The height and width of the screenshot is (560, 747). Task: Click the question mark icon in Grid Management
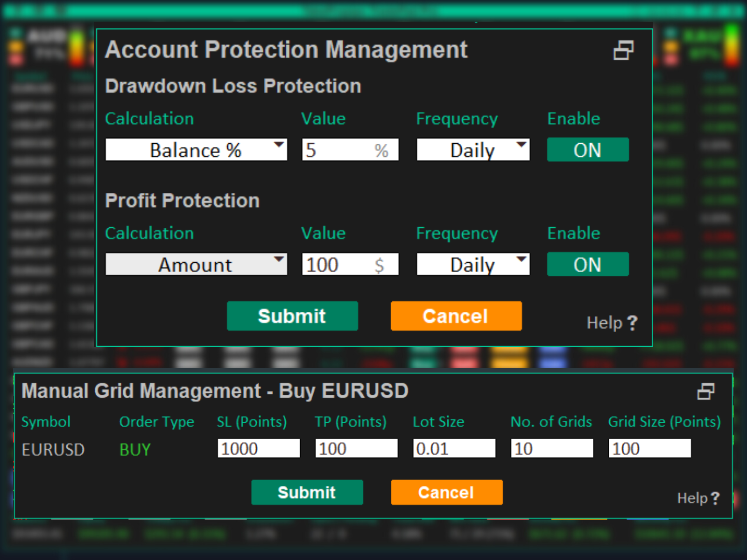(x=715, y=498)
